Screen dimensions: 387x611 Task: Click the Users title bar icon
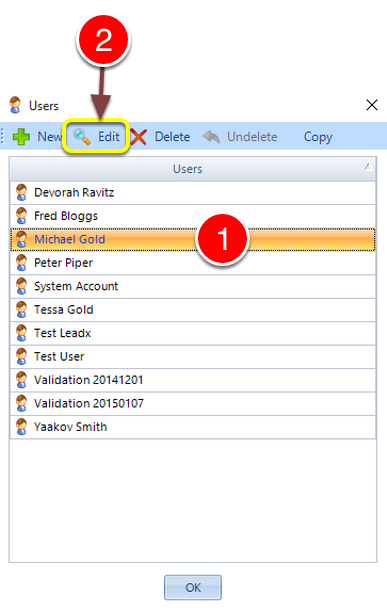[x=15, y=105]
